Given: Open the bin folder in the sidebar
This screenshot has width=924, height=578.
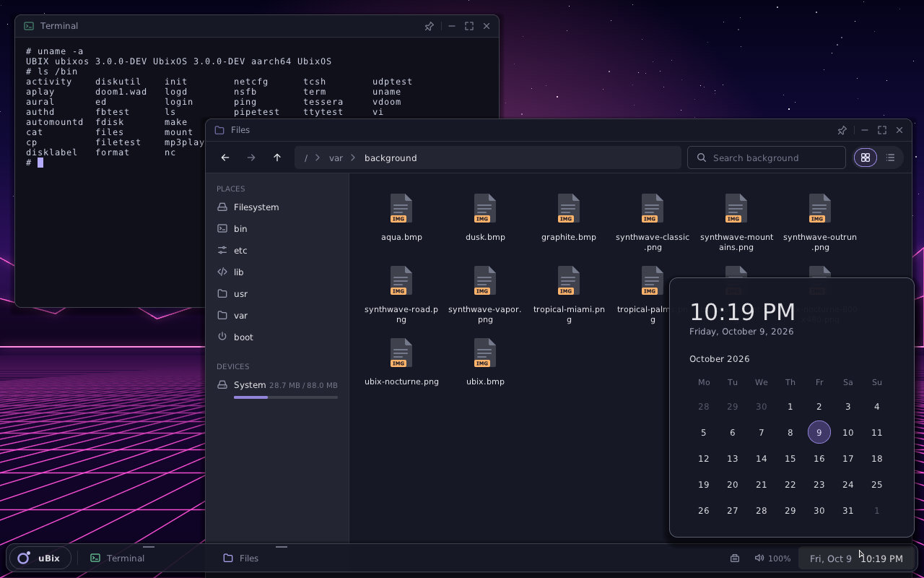Looking at the screenshot, I should pyautogui.click(x=277, y=228).
